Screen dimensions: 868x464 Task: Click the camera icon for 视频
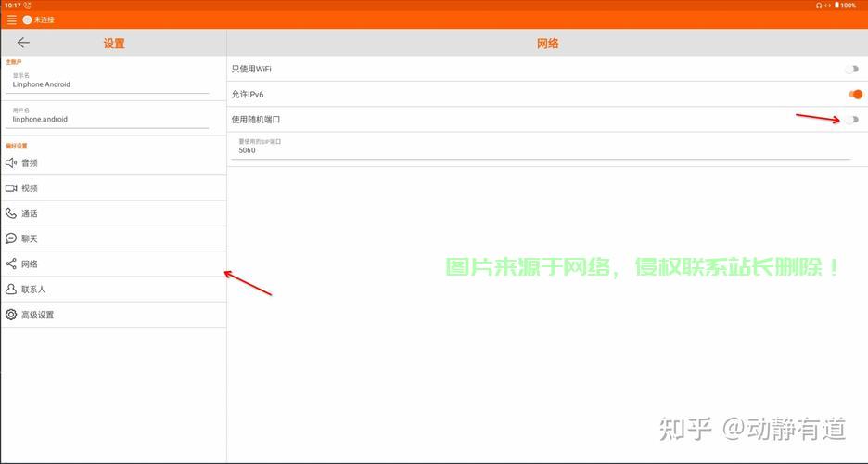(11, 188)
